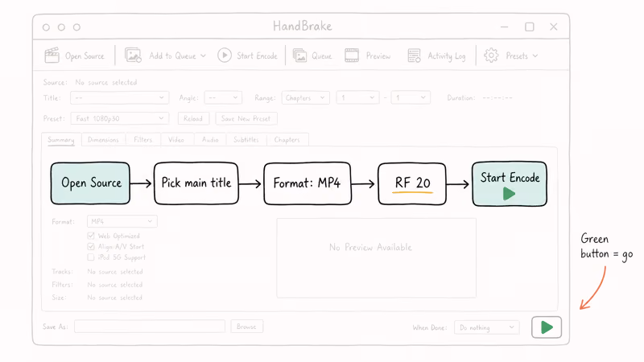Click the Open Source clapperboard icon
644x362 pixels.
[52, 56]
